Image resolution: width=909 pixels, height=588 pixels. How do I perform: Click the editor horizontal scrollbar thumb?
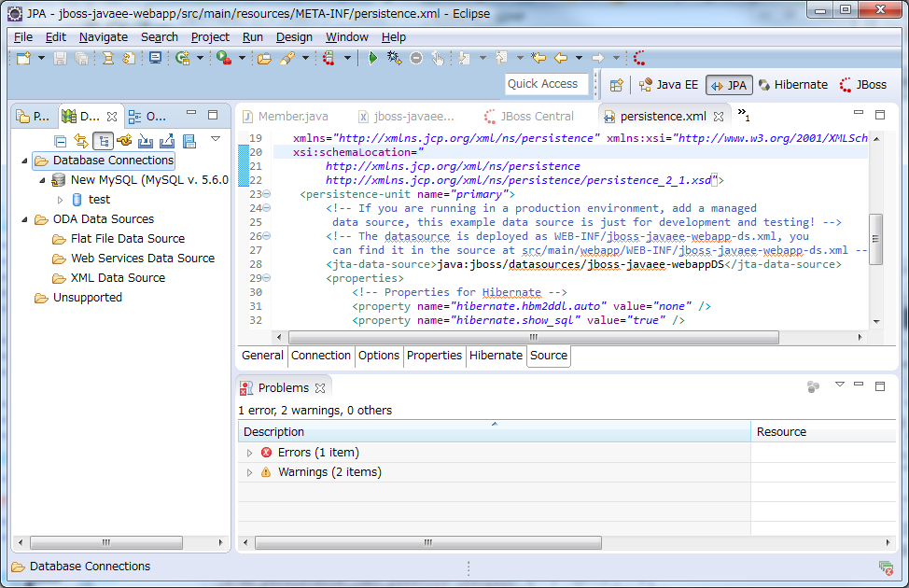[533, 338]
